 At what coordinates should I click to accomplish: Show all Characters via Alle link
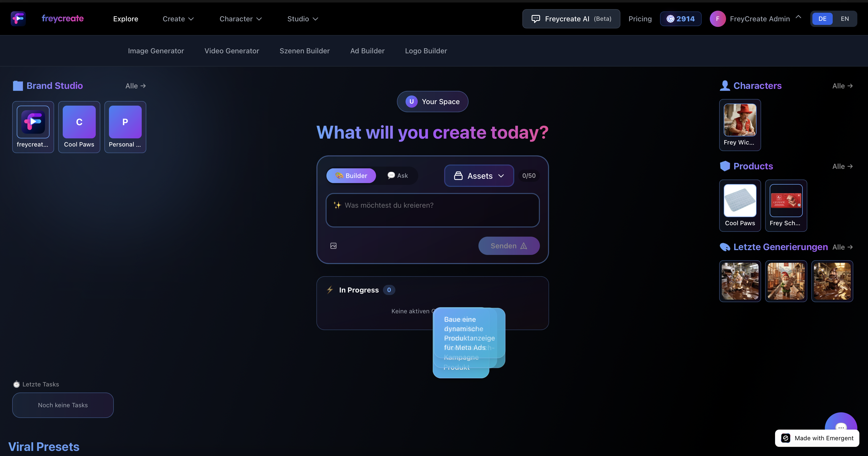point(842,86)
